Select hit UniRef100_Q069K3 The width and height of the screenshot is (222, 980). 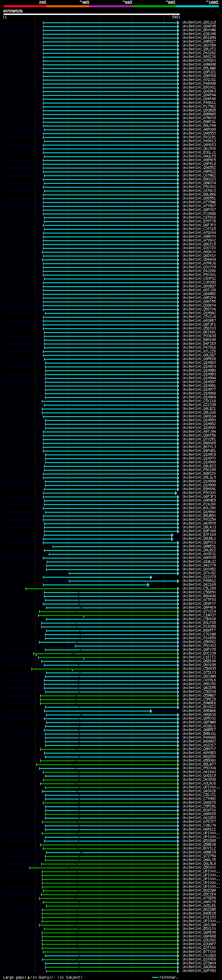199,91
